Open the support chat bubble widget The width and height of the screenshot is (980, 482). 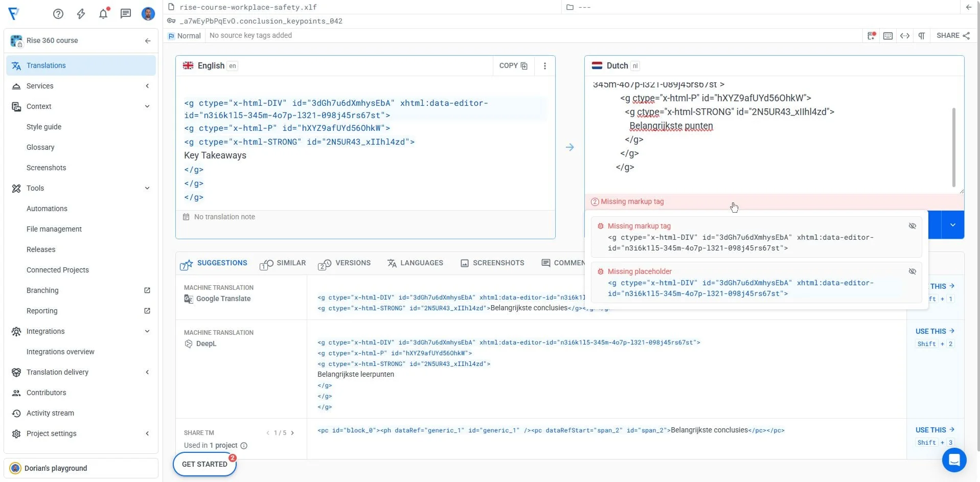coord(954,460)
